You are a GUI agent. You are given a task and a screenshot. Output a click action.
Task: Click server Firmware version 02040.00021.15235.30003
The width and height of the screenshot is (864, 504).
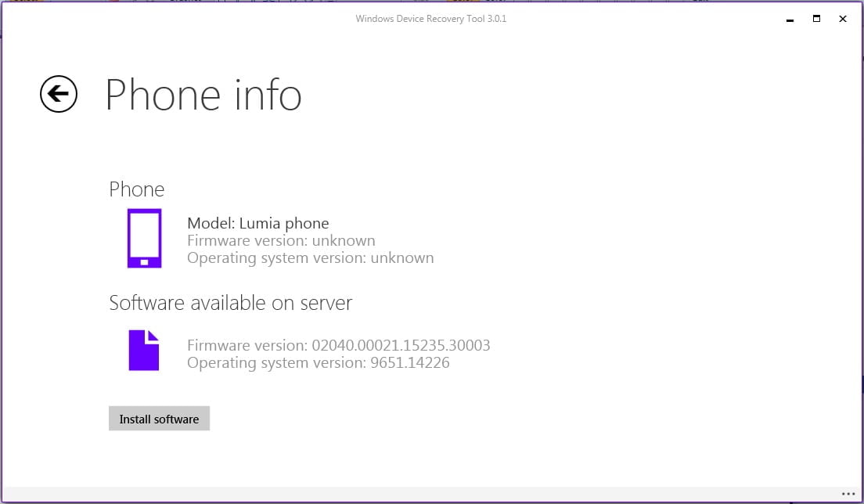(x=338, y=345)
